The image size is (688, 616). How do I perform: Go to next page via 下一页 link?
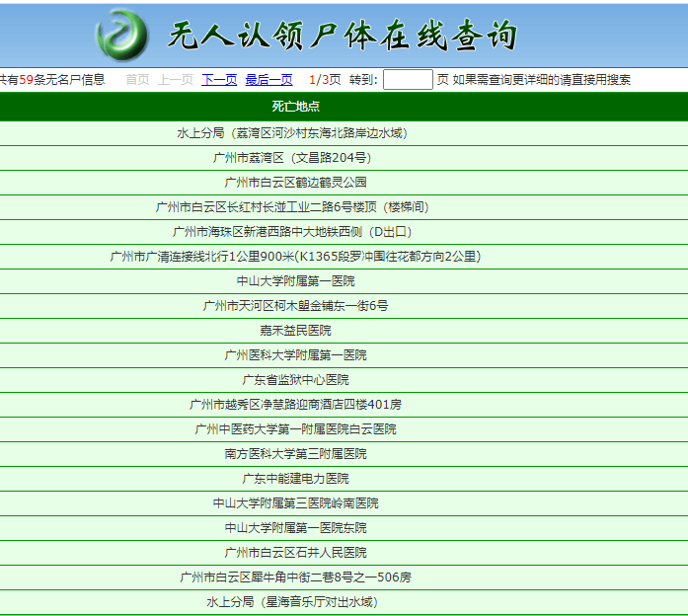(x=219, y=80)
